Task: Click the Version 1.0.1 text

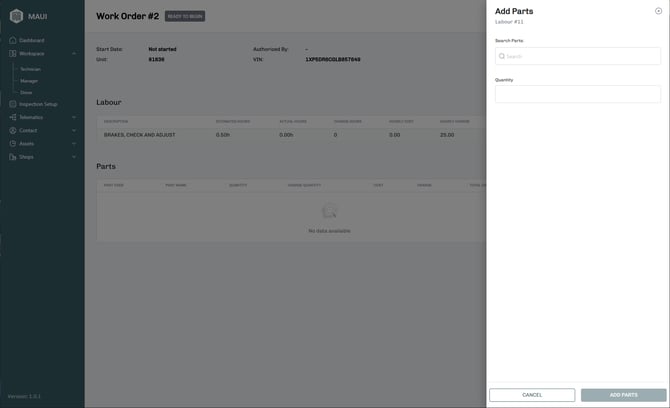Action: tap(24, 396)
